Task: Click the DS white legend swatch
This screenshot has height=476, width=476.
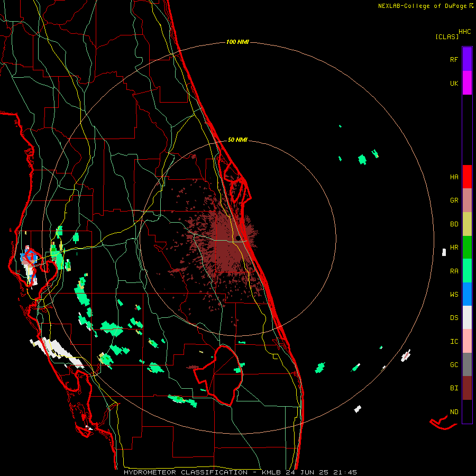Action: tap(467, 317)
